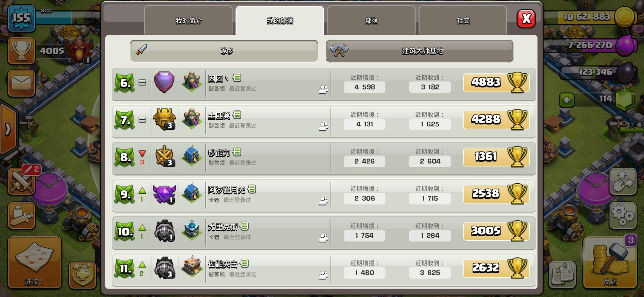Click the 进攻 attack map button
Screen dimensions: 644x297
[x=35, y=262]
